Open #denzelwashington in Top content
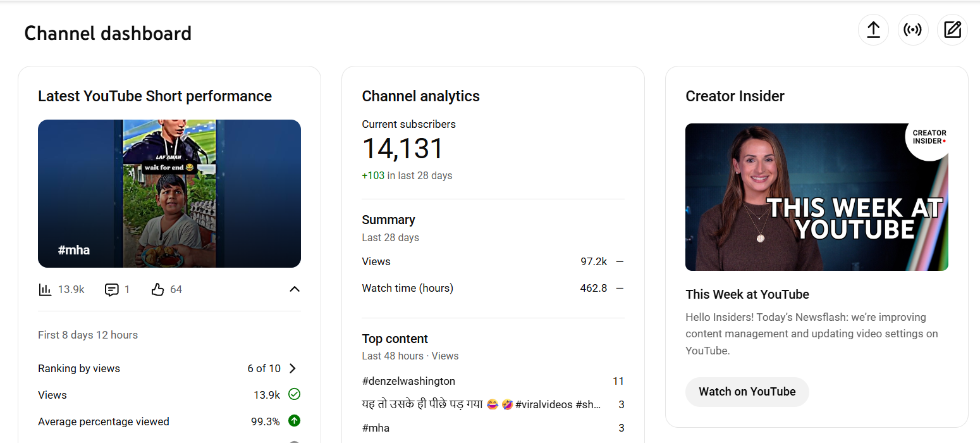The width and height of the screenshot is (980, 443). (x=408, y=381)
